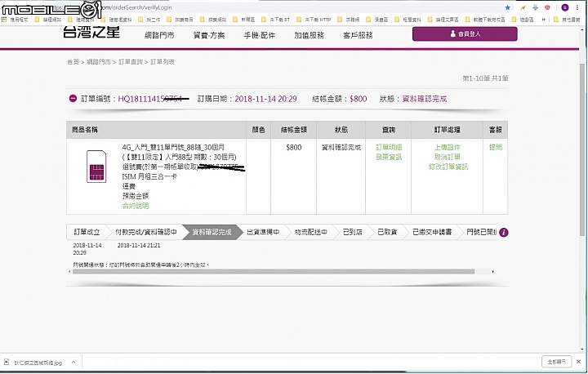588x374 pixels.
Task: Click the 2018-11-14 21:21 timestamp
Action: (x=139, y=245)
